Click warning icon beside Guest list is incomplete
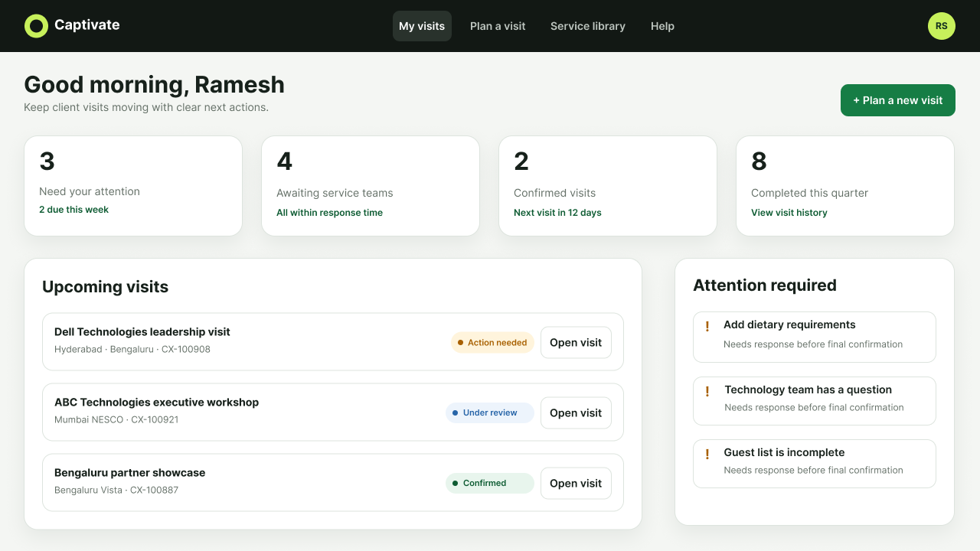 [x=707, y=454]
